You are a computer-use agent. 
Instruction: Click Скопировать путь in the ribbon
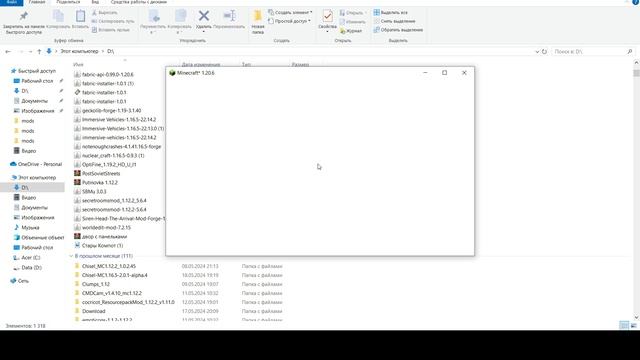click(x=116, y=21)
